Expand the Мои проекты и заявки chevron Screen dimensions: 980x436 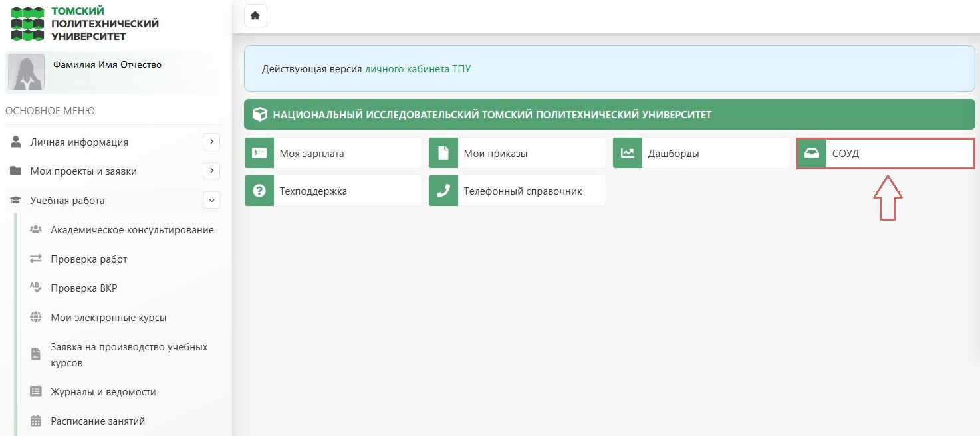[211, 171]
